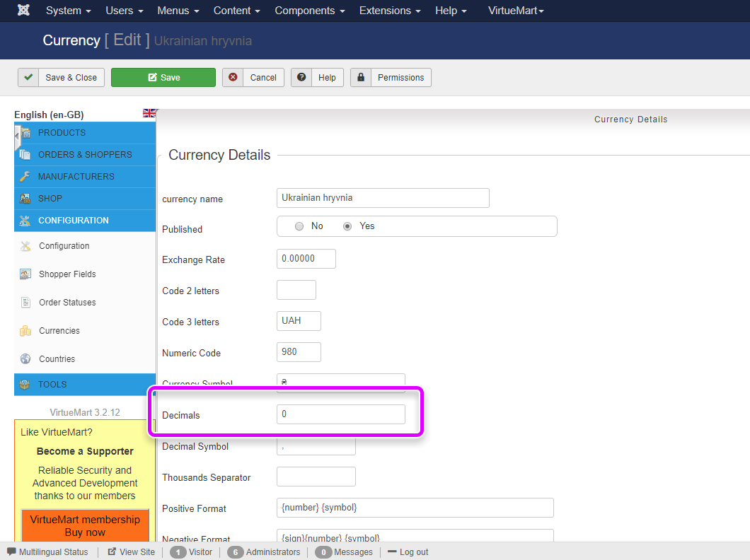Click the Order Statuses document icon
Image resolution: width=750 pixels, height=560 pixels.
click(26, 303)
